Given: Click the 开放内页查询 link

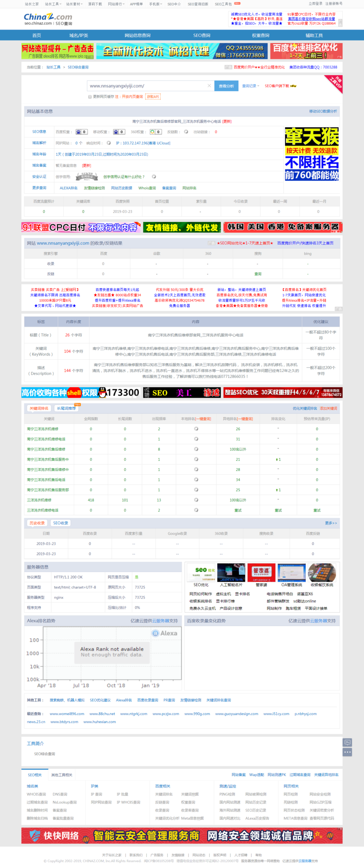Looking at the screenshot, I should (132, 97).
